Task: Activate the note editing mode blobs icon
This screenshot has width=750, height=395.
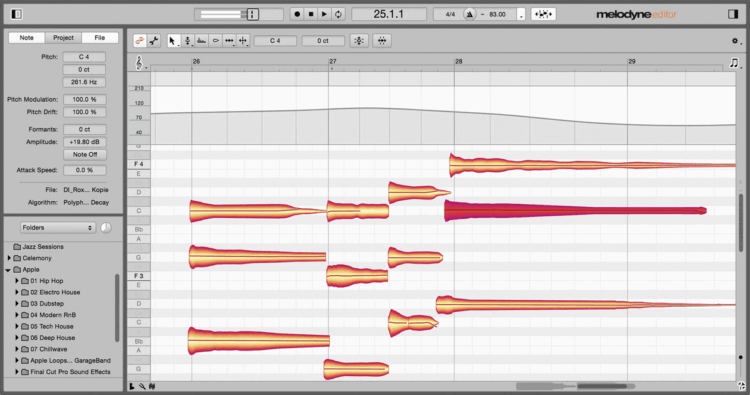Action: (140, 41)
